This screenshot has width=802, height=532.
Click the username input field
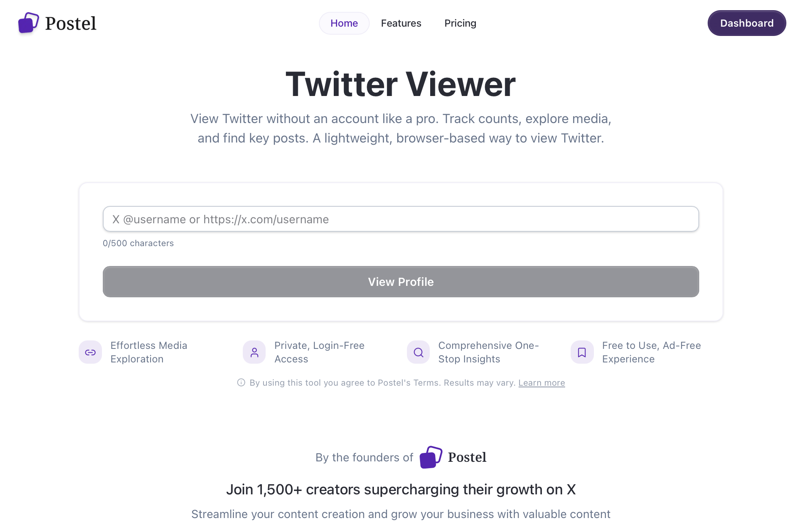click(401, 219)
